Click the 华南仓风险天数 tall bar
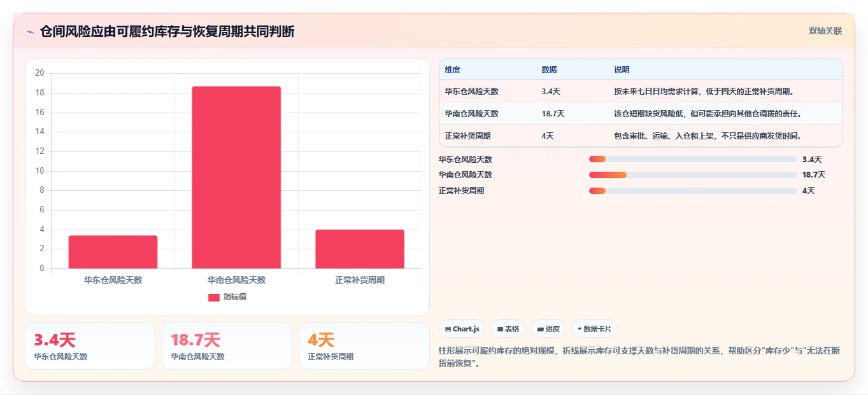 (236, 177)
